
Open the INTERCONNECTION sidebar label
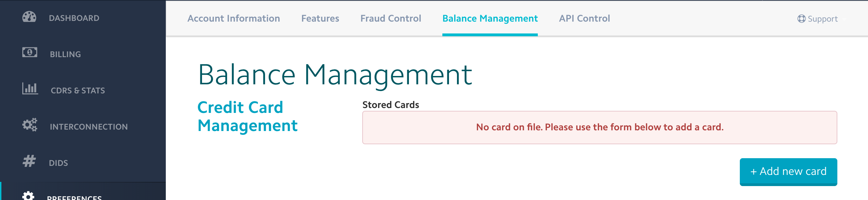point(89,127)
